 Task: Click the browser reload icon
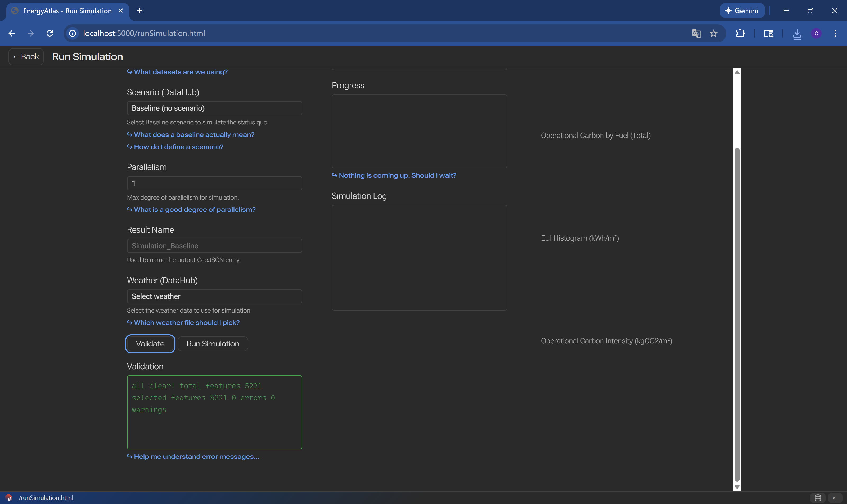[50, 33]
